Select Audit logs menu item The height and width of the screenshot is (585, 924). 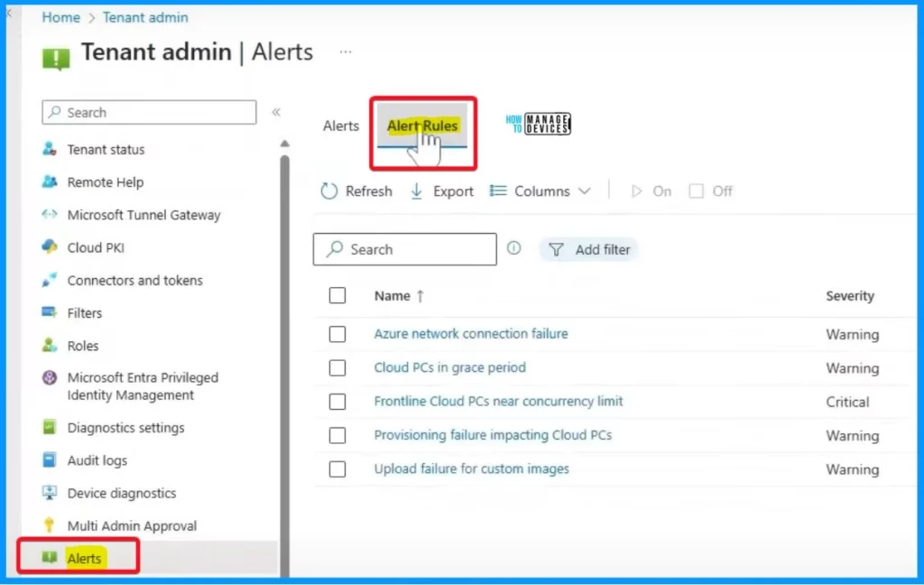[97, 460]
